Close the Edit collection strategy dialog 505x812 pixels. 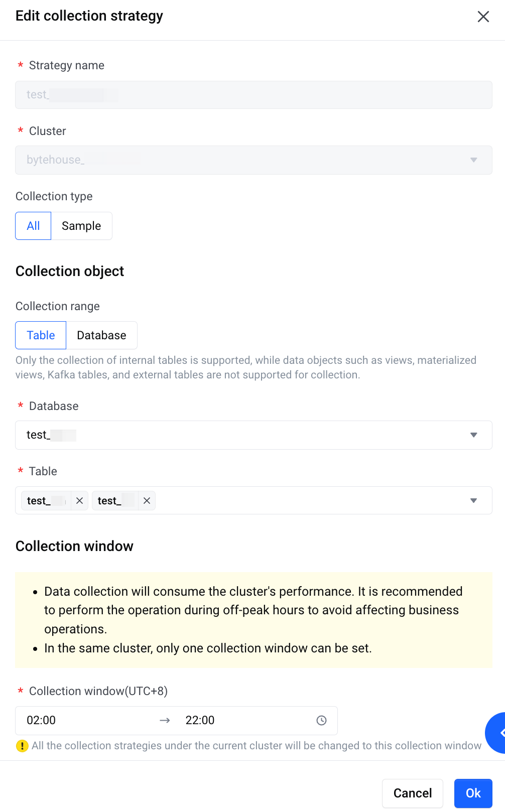[x=483, y=17]
